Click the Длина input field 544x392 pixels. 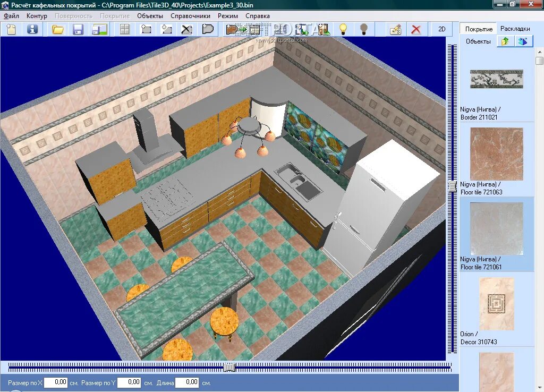[x=187, y=382]
